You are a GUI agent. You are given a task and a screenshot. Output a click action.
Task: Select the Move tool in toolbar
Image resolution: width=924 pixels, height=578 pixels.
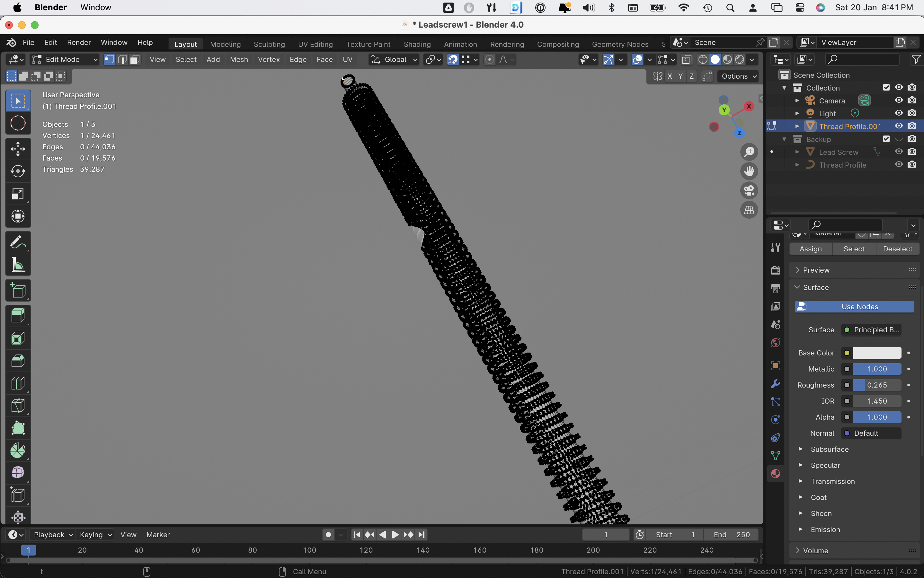point(18,149)
